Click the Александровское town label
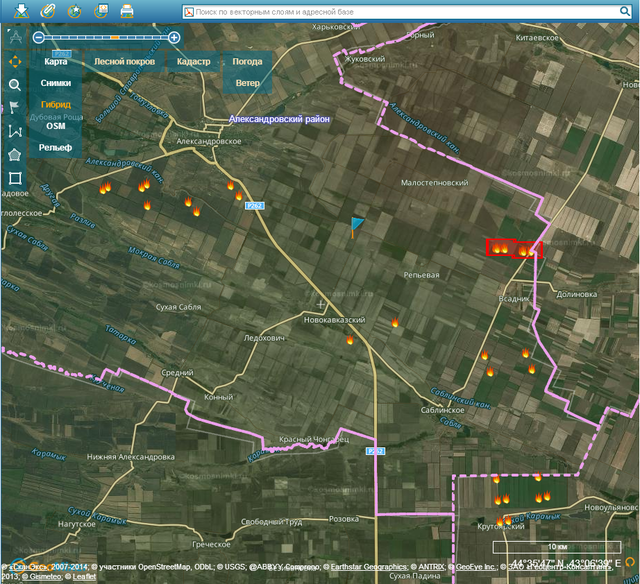 point(209,142)
